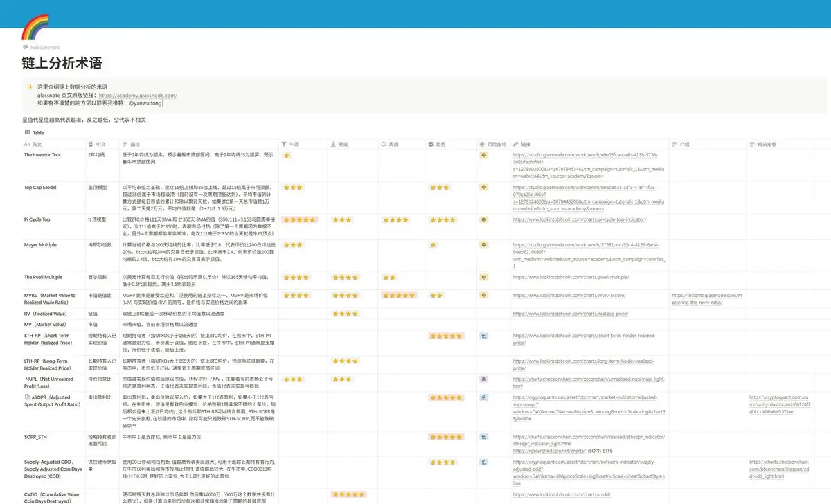
Task: Click the Table view grid icon
Action: [x=28, y=132]
